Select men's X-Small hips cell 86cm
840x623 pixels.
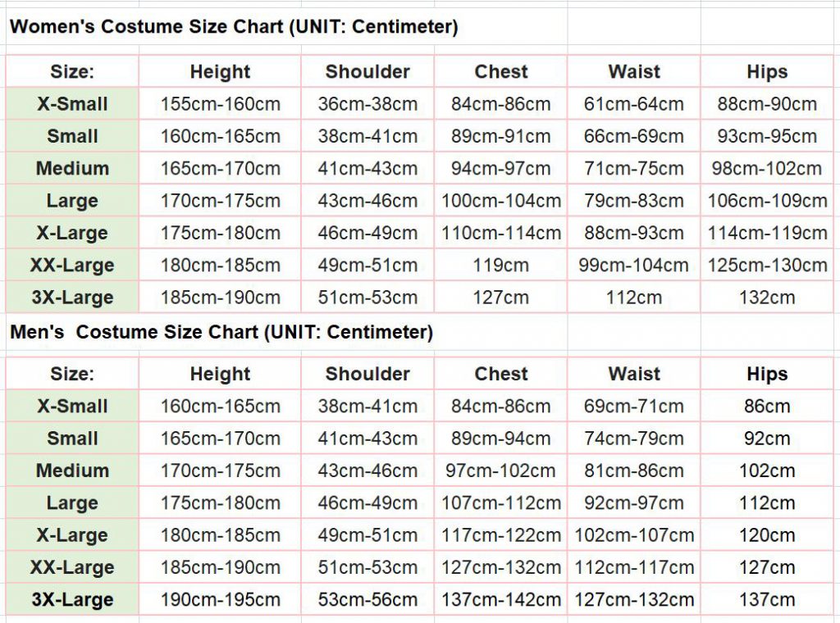[767, 407]
